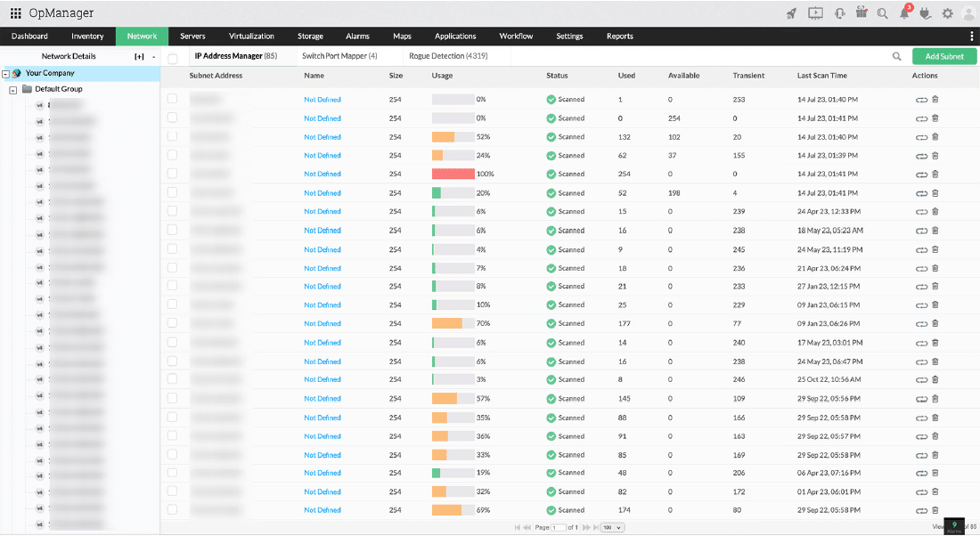Open the Rogue Detection tab
Image resolution: width=980 pixels, height=536 pixels.
[448, 56]
